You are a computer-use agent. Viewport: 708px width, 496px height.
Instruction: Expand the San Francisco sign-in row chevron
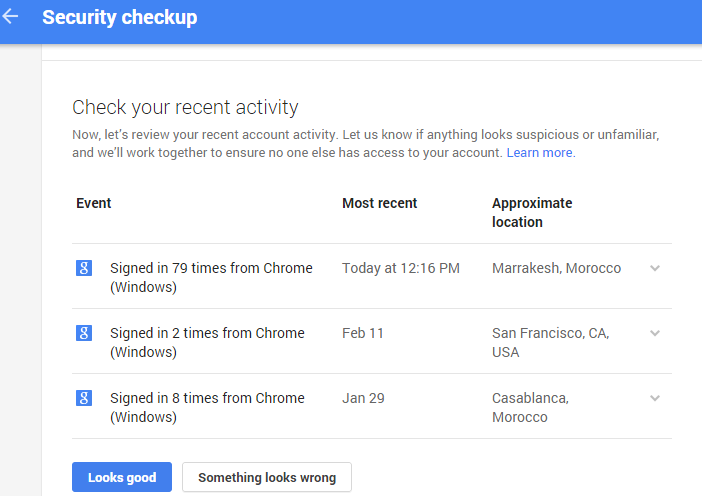tap(655, 333)
